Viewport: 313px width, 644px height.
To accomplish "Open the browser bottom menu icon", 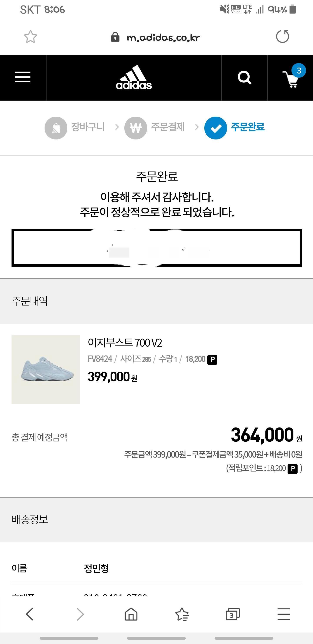I will coord(283,614).
